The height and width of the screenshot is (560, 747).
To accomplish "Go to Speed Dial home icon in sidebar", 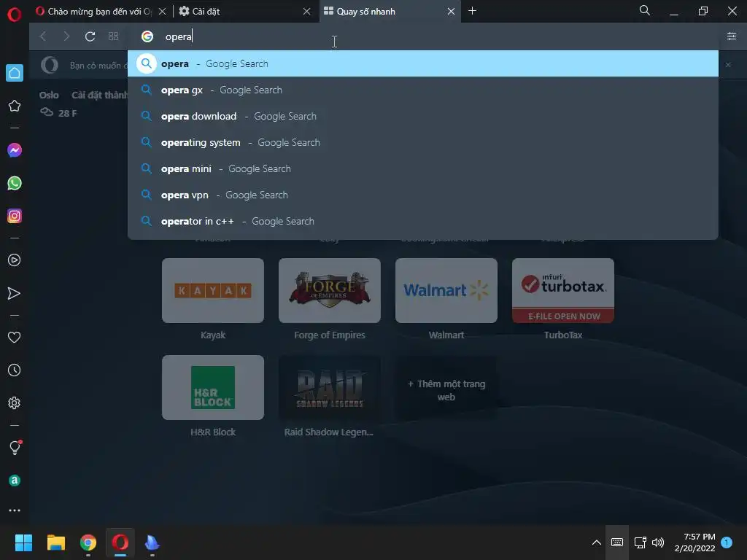I will coord(15,73).
